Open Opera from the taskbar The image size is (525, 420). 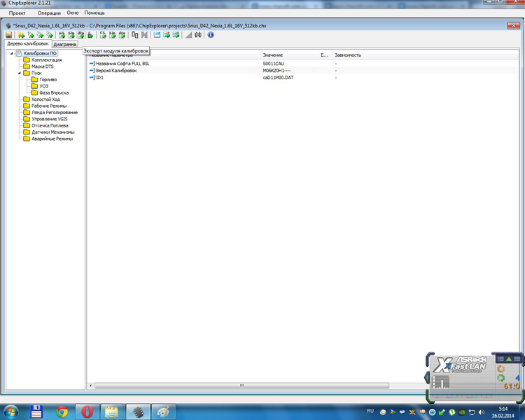click(x=87, y=412)
